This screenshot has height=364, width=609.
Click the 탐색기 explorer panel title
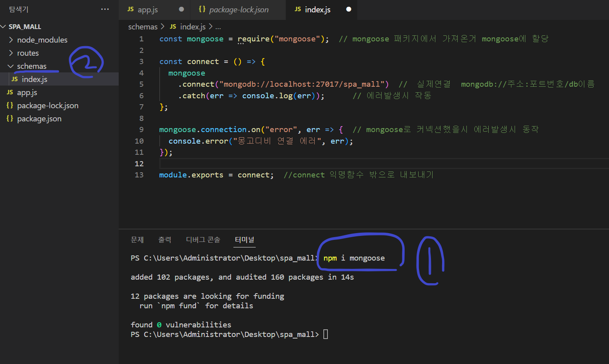(x=19, y=9)
